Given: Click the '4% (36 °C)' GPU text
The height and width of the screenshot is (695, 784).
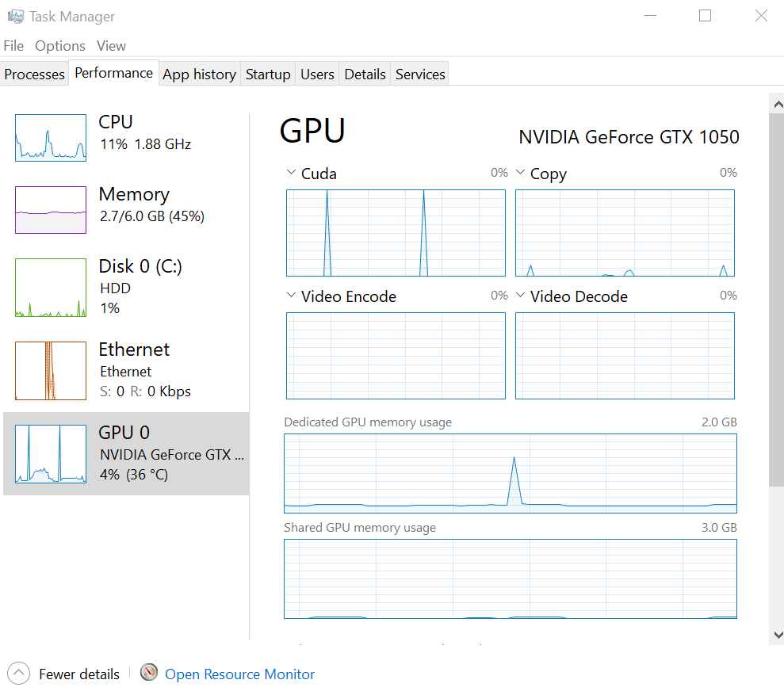Looking at the screenshot, I should click(133, 474).
